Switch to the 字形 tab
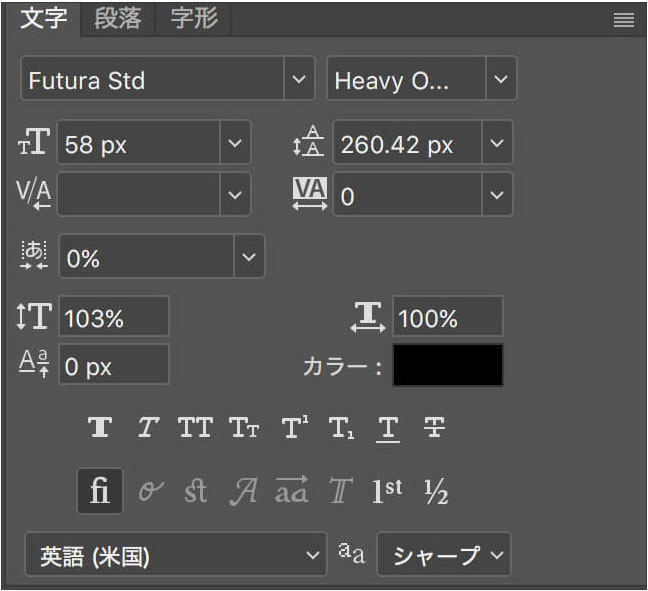648x591 pixels. coord(194,18)
